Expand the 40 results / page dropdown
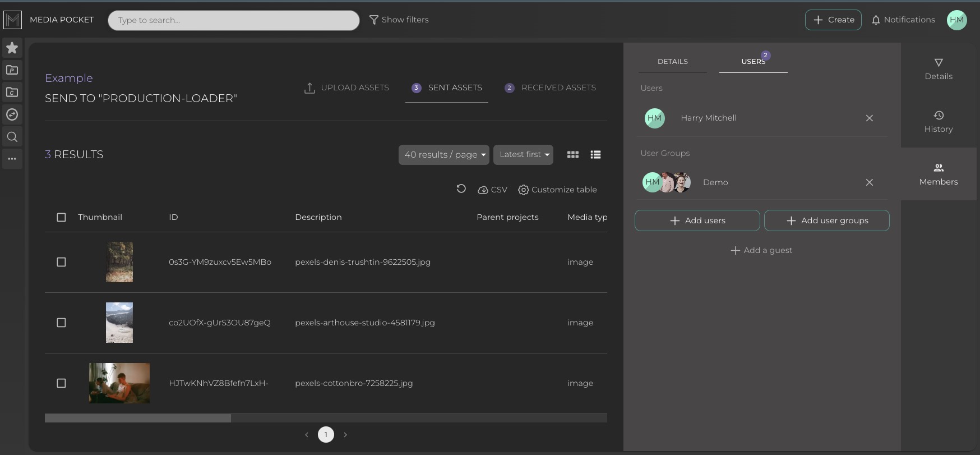Image resolution: width=980 pixels, height=455 pixels. (443, 155)
